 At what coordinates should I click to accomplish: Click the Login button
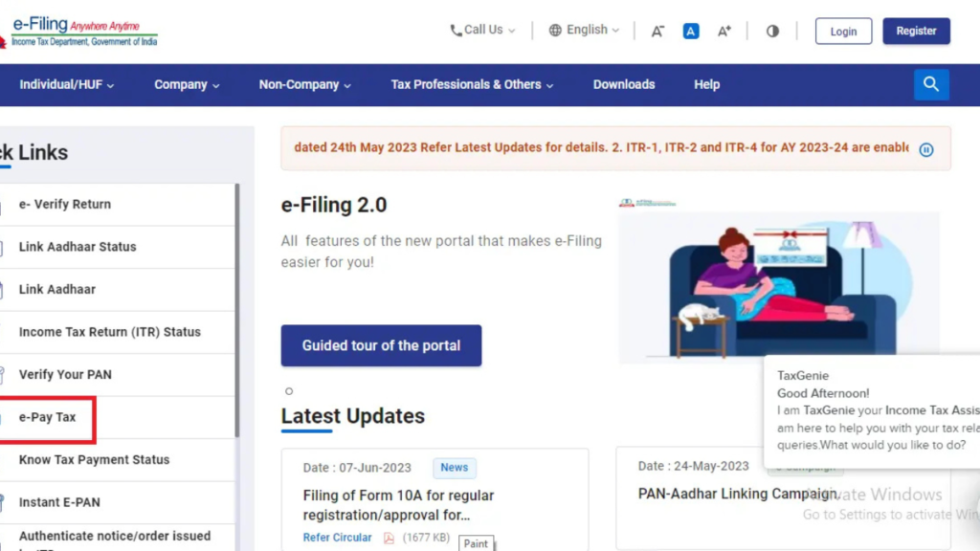click(843, 32)
